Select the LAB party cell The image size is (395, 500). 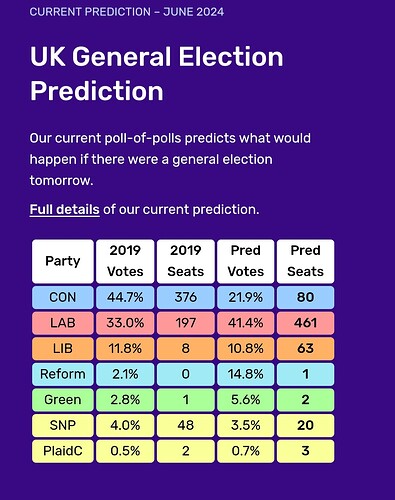click(63, 323)
